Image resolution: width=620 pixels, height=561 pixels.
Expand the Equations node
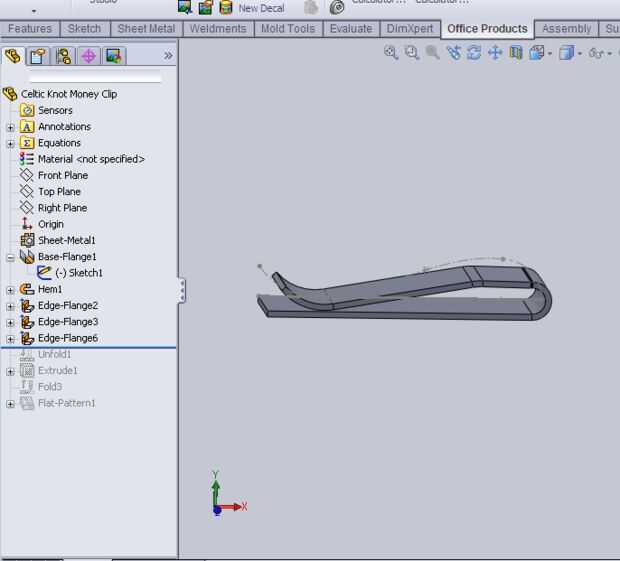[11, 144]
